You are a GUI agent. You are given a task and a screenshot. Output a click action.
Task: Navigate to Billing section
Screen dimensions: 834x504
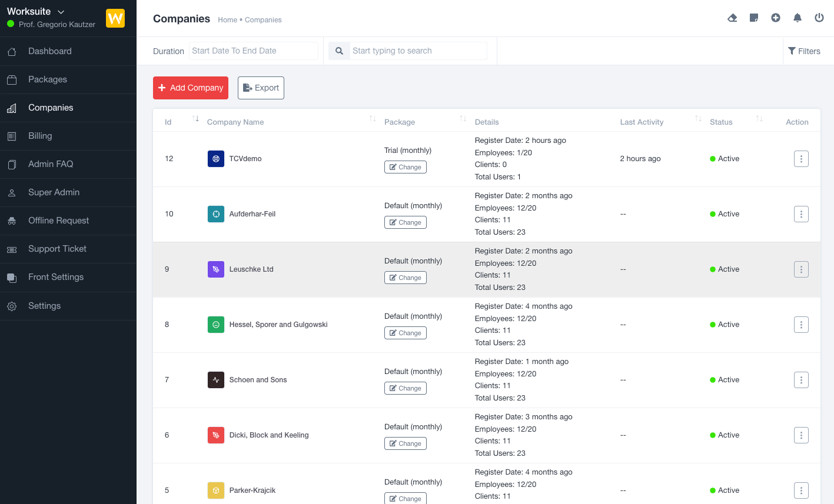40,136
